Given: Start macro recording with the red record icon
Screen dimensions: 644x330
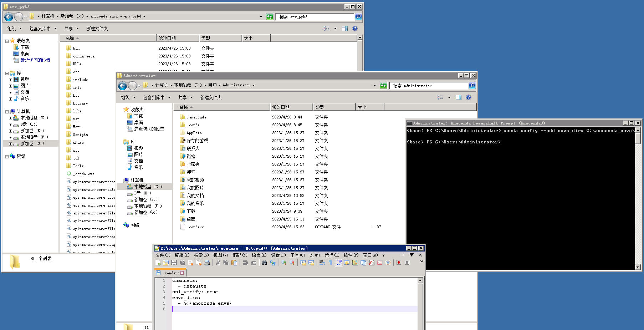Looking at the screenshot, I should click(399, 263).
